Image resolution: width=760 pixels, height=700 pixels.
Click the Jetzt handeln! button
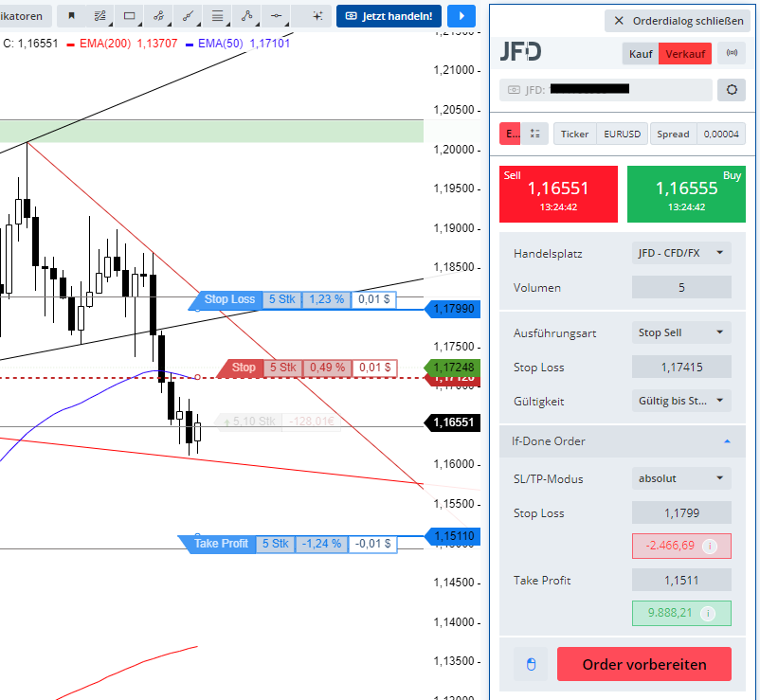(x=389, y=16)
